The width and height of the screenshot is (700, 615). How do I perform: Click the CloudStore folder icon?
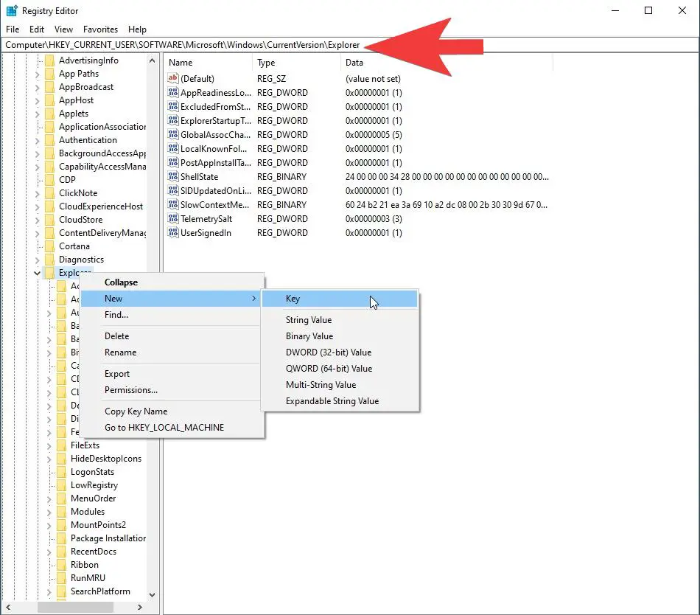click(49, 220)
